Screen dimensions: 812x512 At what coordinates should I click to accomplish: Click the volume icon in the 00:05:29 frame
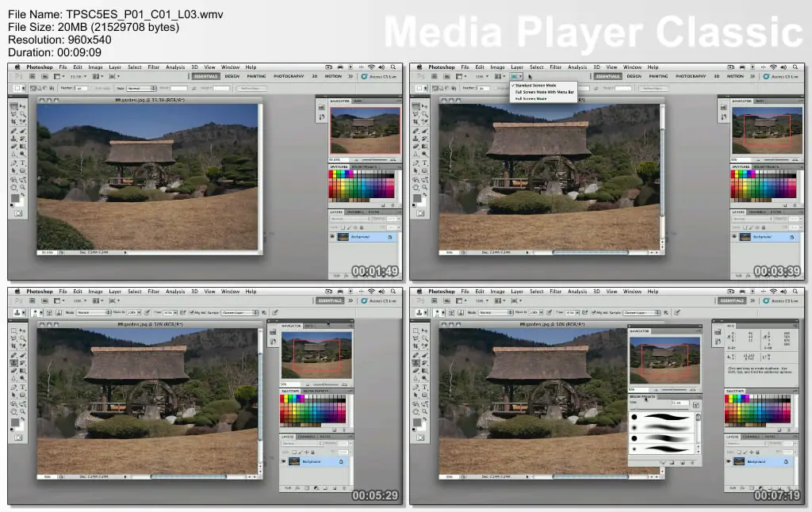(x=381, y=292)
